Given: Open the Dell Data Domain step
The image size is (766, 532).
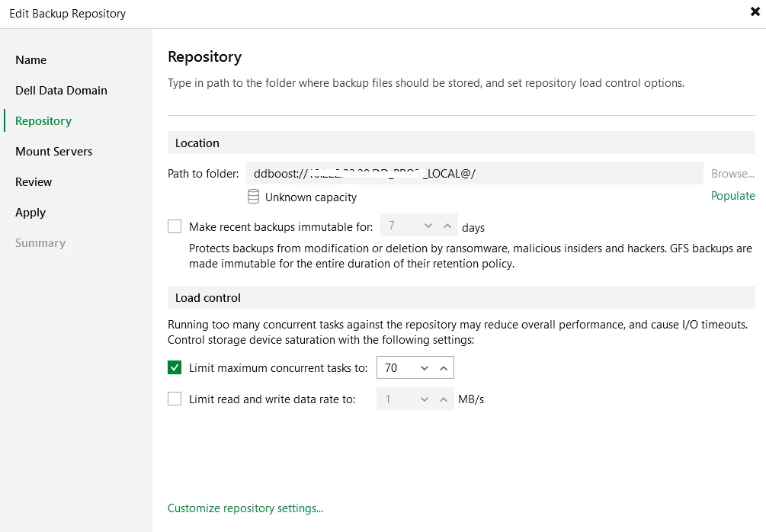Looking at the screenshot, I should click(61, 91).
